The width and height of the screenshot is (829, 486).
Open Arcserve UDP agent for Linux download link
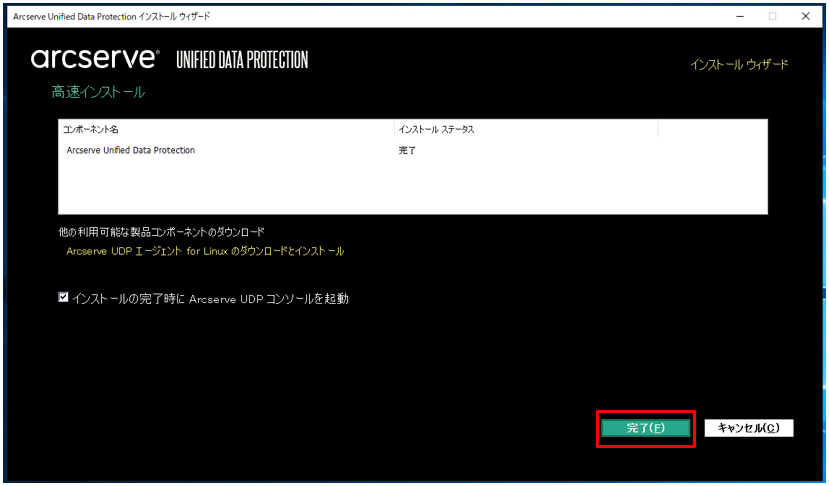(205, 251)
